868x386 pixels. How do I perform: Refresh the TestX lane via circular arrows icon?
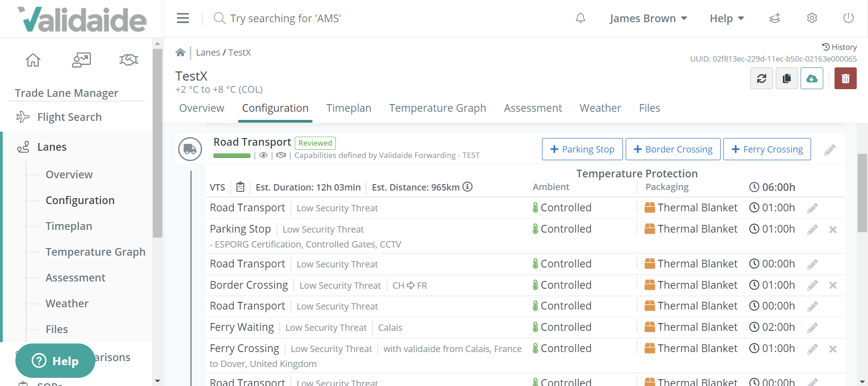point(762,78)
